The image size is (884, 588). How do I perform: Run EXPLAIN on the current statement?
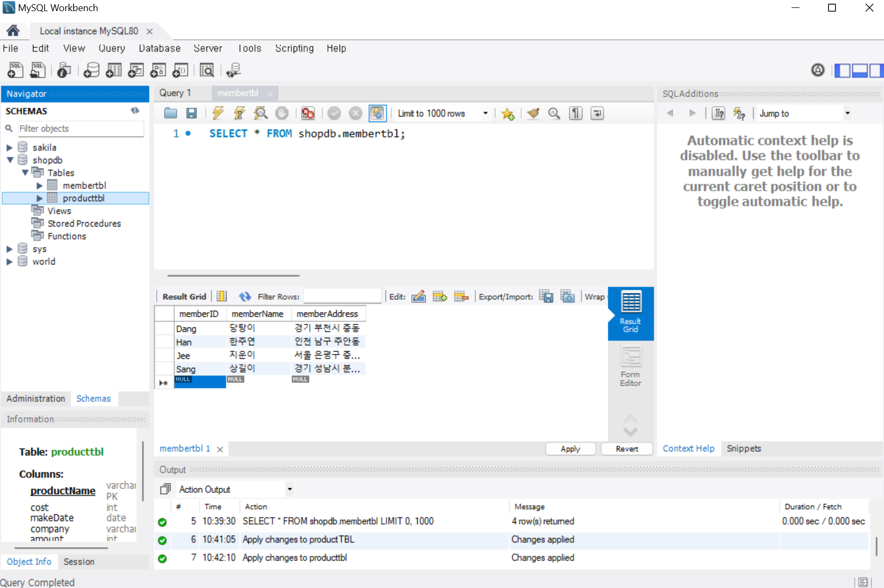pos(261,113)
